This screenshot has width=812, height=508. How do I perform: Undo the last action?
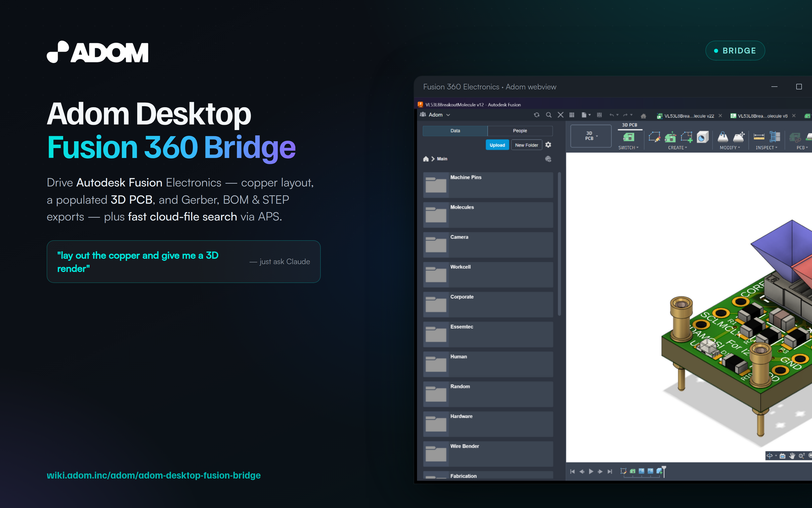(611, 115)
